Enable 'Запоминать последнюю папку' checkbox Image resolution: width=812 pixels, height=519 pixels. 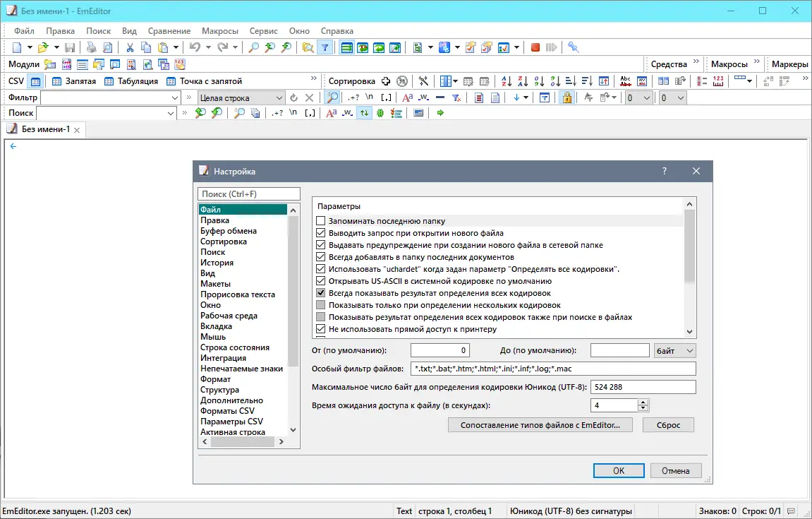tap(320, 221)
